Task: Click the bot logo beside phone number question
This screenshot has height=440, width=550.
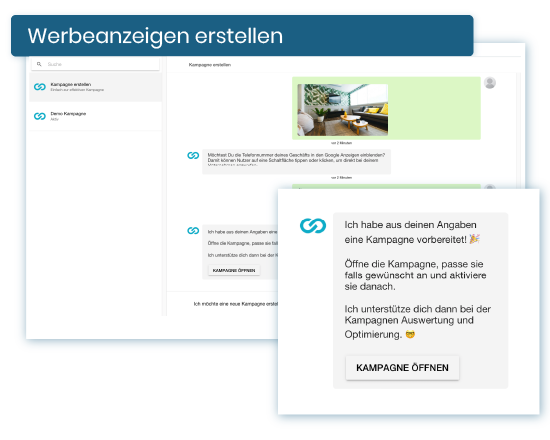Action: [193, 155]
